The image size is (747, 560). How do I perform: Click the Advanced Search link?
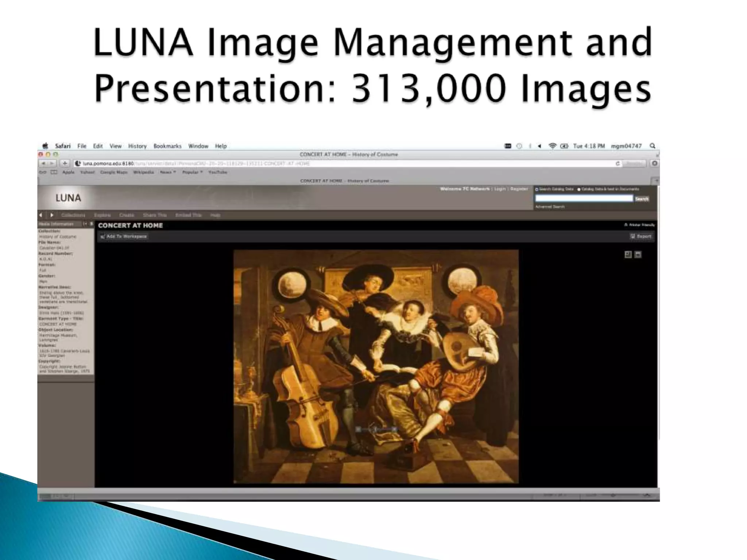(x=550, y=207)
